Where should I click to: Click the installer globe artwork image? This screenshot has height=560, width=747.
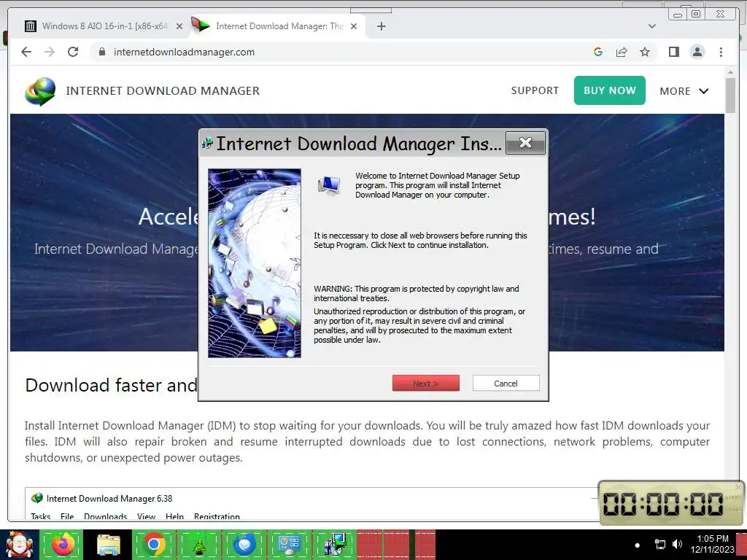[x=255, y=262]
